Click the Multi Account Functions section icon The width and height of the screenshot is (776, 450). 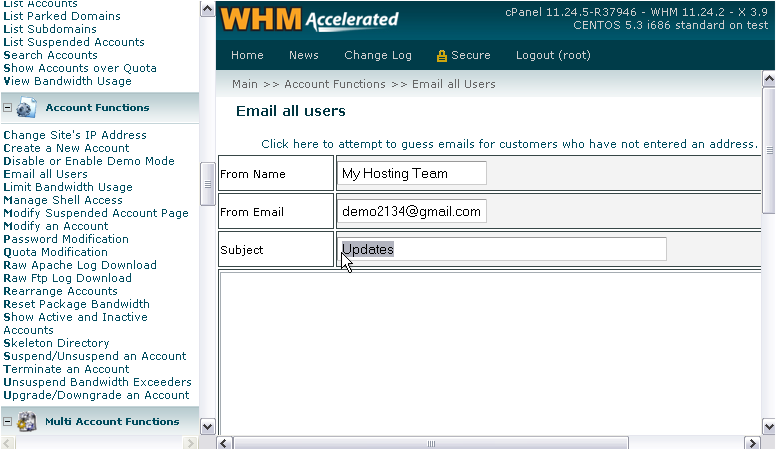click(x=26, y=422)
